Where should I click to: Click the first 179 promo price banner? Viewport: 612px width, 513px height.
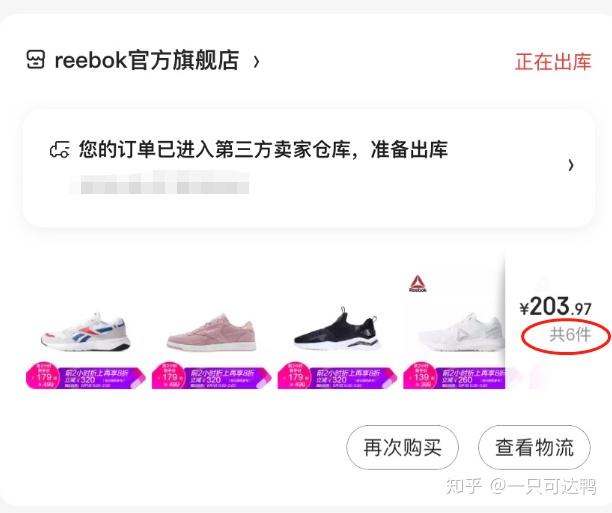click(x=85, y=376)
